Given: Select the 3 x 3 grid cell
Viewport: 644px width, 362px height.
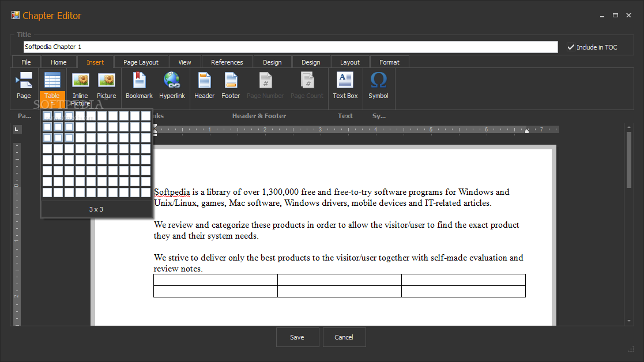Looking at the screenshot, I should tap(69, 138).
